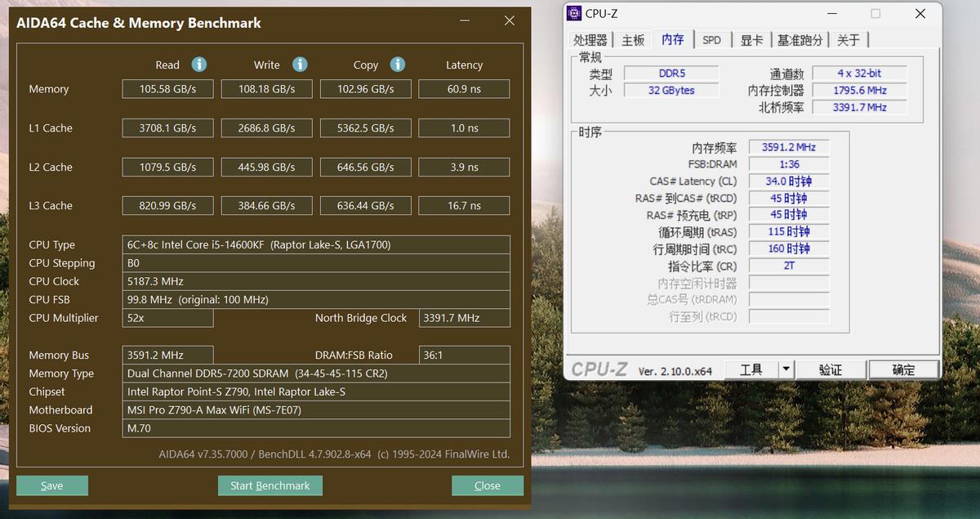Click L3 Cache Write value 384.66 GB/s
980x519 pixels.
(267, 205)
